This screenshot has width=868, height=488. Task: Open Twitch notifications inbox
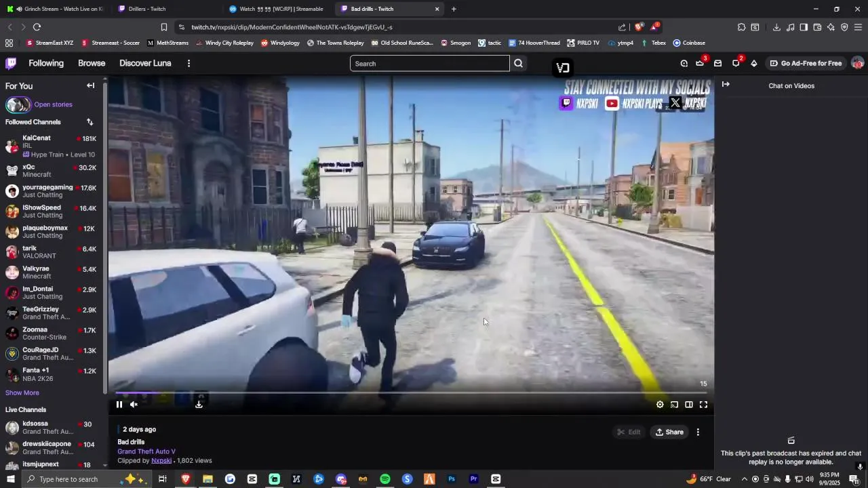[x=718, y=63]
